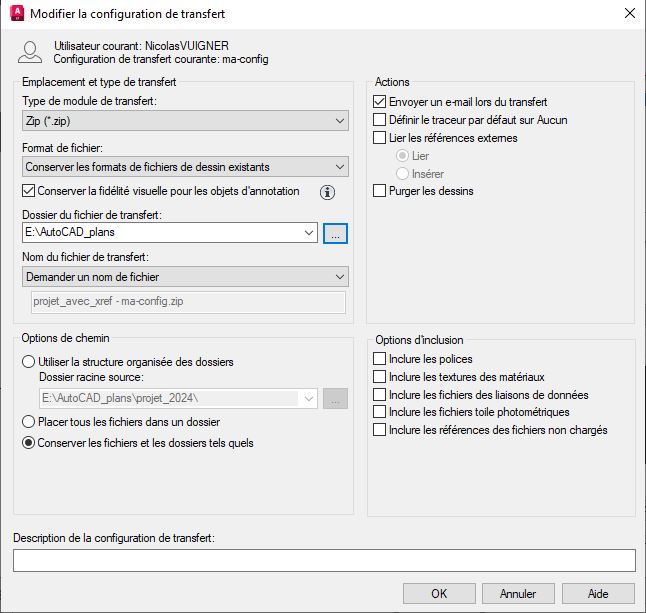The image size is (646, 613).
Task: Expand the 'Format de fichier' dropdown
Action: 184,166
